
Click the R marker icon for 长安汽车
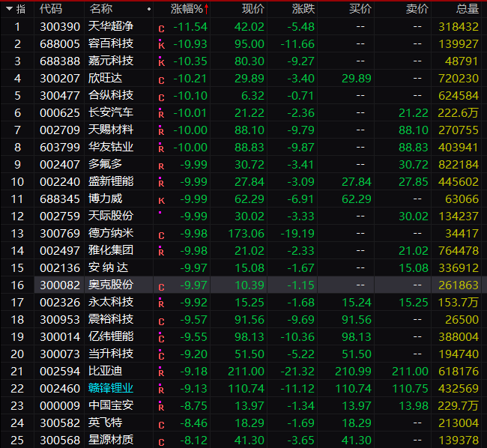tap(161, 113)
